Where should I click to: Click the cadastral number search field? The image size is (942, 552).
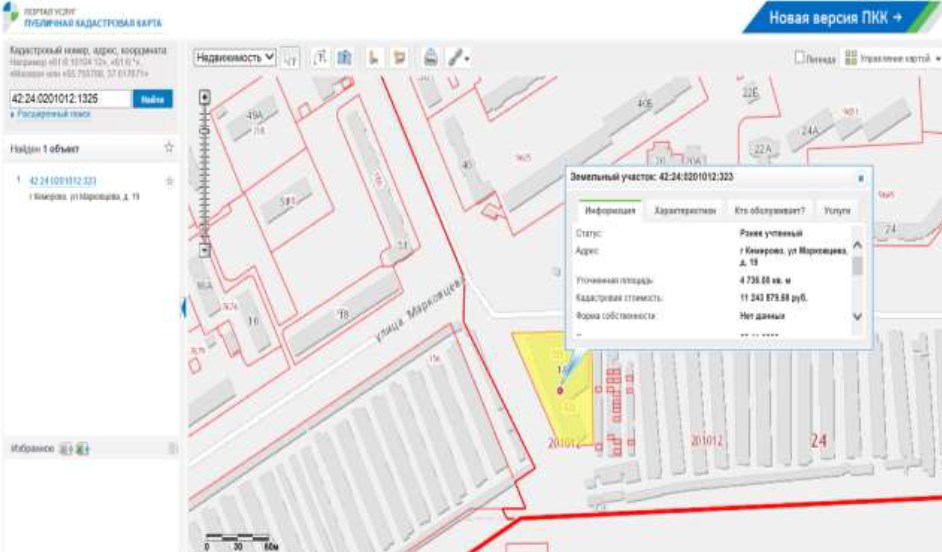[68, 100]
